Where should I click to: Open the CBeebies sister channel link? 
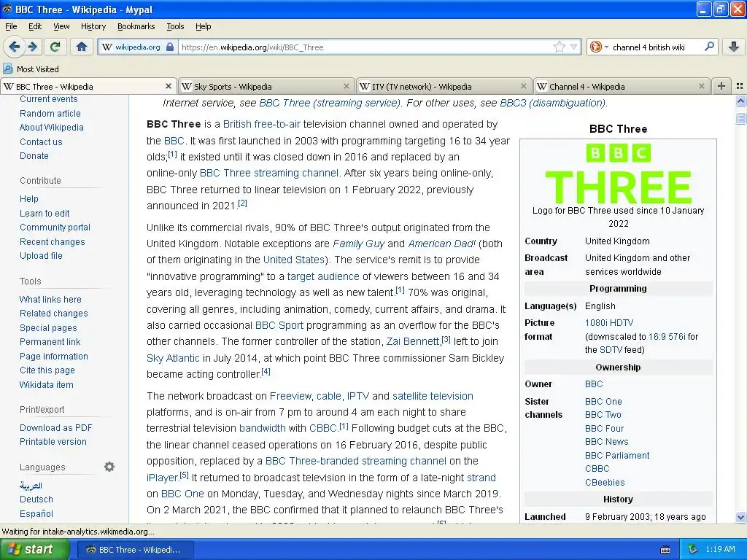pos(605,483)
